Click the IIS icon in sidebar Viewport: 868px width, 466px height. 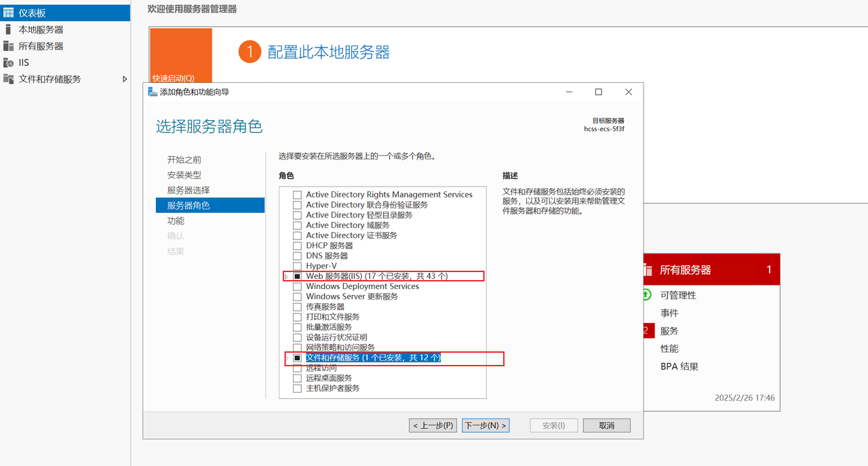pos(8,62)
